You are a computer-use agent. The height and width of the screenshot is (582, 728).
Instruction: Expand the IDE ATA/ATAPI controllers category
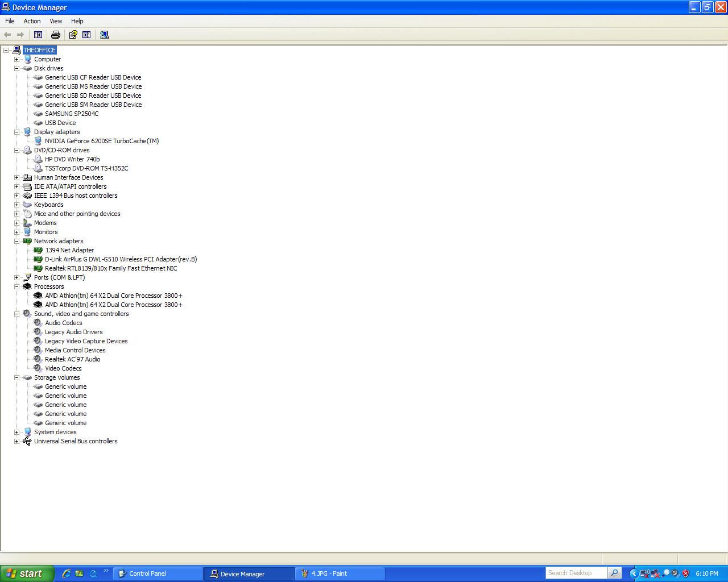16,186
